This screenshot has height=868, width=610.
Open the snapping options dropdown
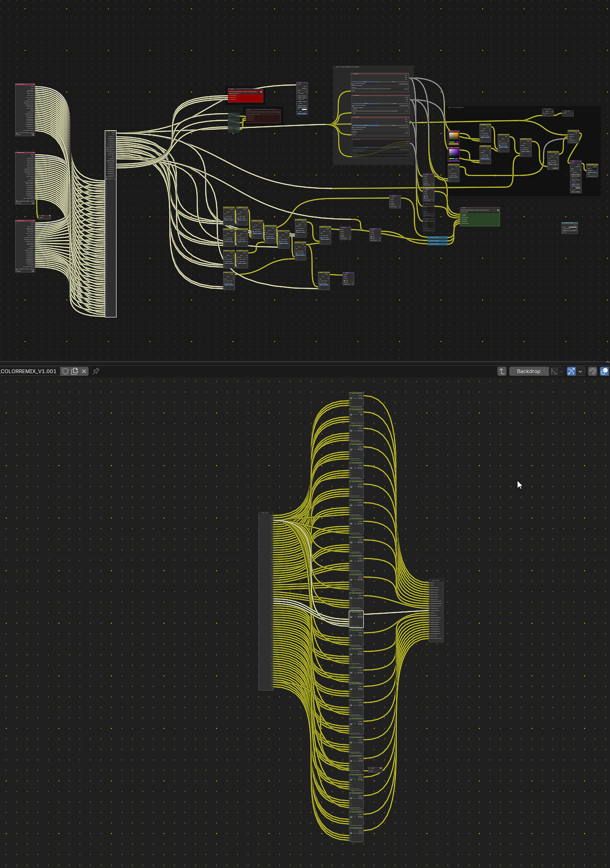pos(580,371)
